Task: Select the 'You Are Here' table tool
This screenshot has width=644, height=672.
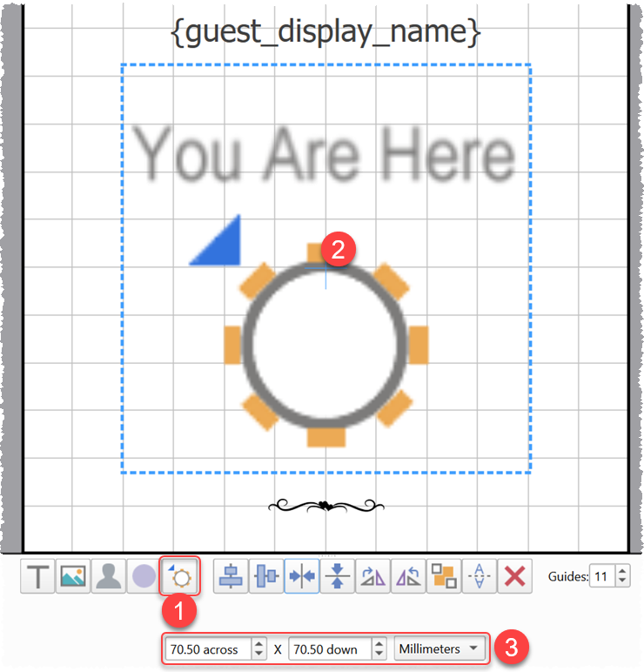Action: pyautogui.click(x=181, y=576)
